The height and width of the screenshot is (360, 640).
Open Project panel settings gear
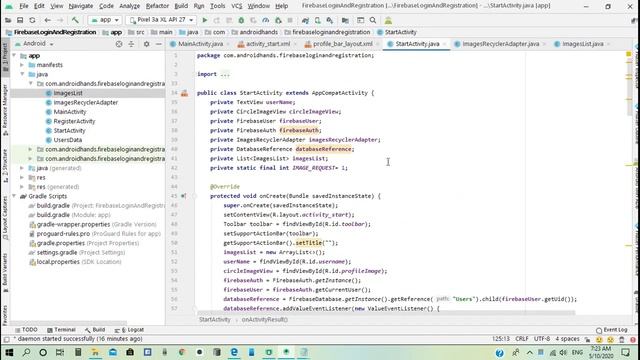coord(147,44)
